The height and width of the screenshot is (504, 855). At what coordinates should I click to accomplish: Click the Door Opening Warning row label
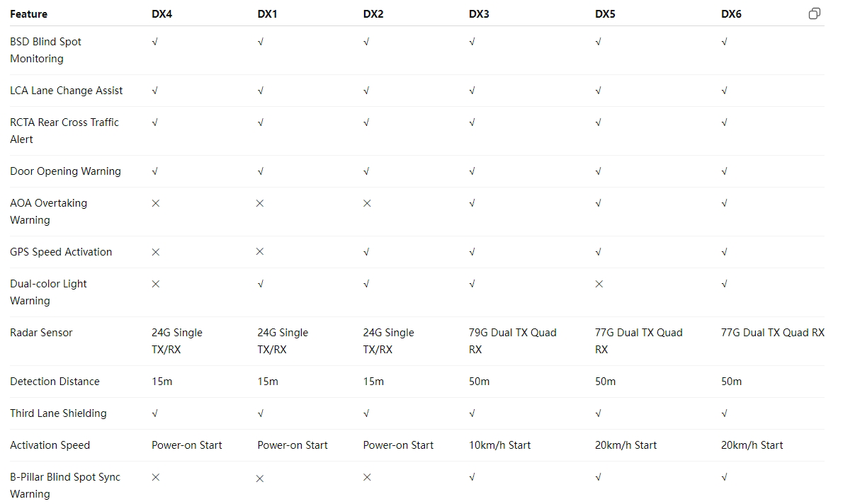(x=65, y=171)
